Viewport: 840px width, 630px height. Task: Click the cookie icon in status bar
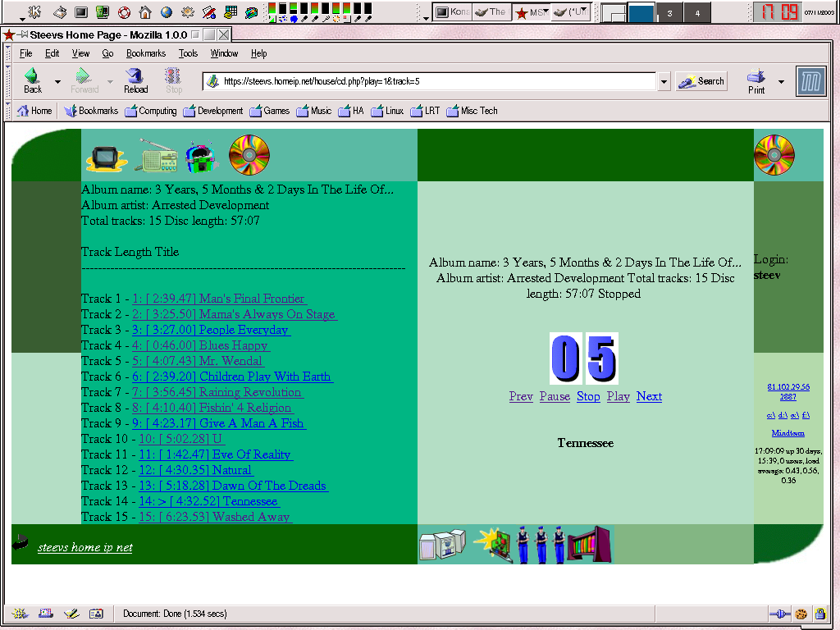[x=801, y=614]
